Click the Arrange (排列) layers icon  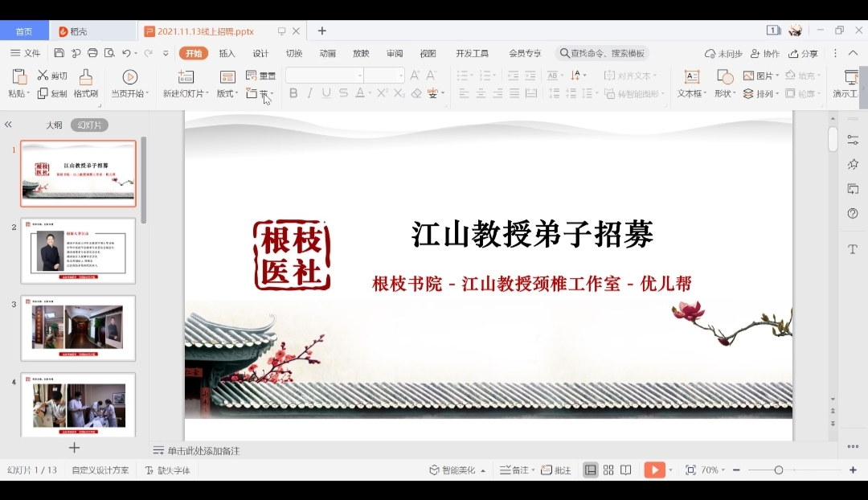[748, 93]
